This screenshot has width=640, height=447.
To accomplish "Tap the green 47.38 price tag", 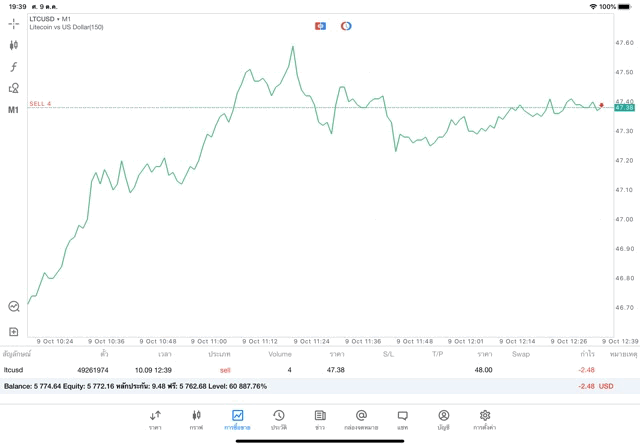I will click(624, 108).
